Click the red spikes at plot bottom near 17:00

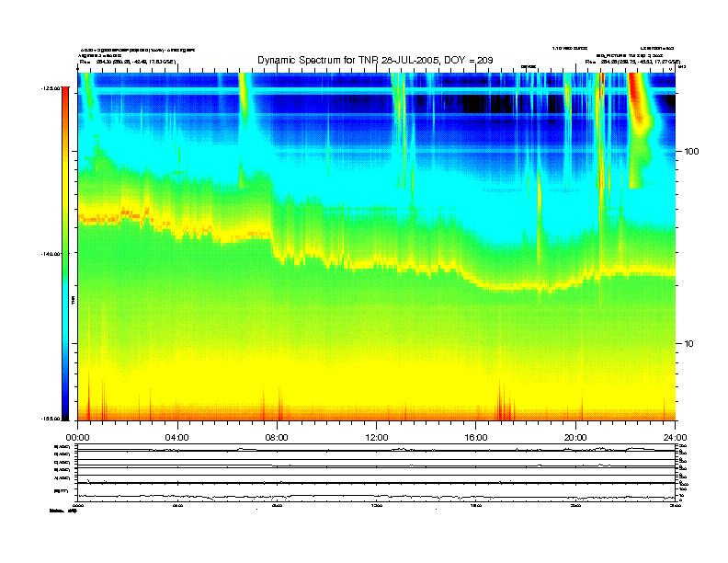pyautogui.click(x=505, y=402)
